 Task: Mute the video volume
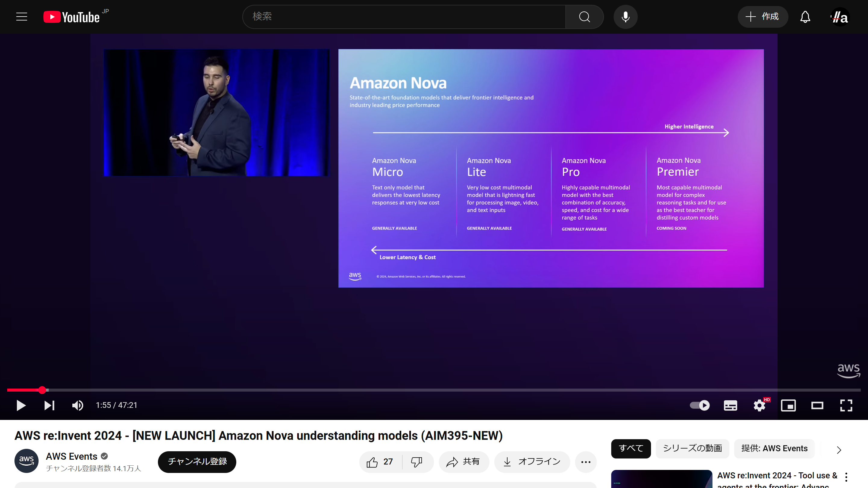[x=78, y=405]
